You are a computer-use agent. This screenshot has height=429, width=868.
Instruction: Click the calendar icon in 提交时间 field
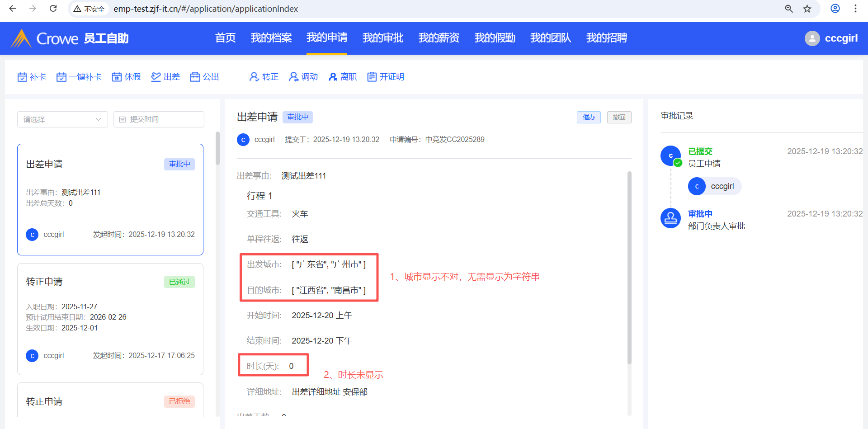coord(123,119)
